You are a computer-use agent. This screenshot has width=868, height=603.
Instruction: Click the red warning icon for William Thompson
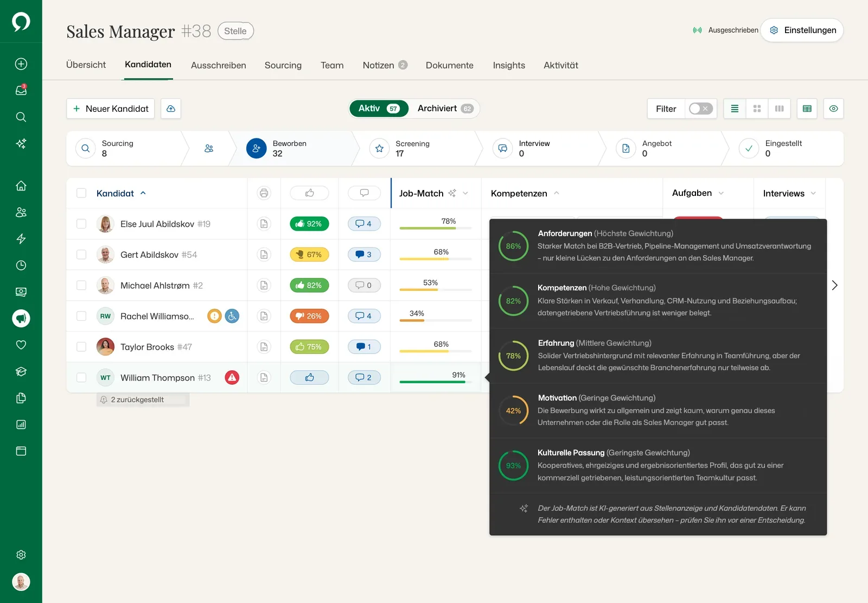click(232, 377)
